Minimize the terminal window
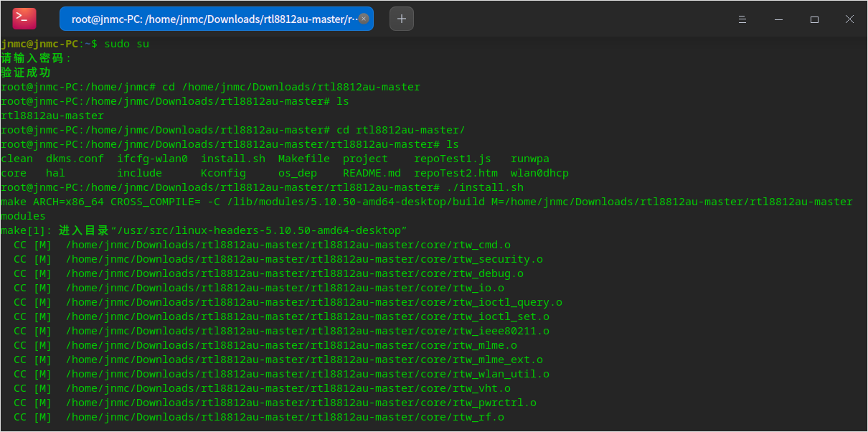The image size is (868, 432). pyautogui.click(x=779, y=19)
